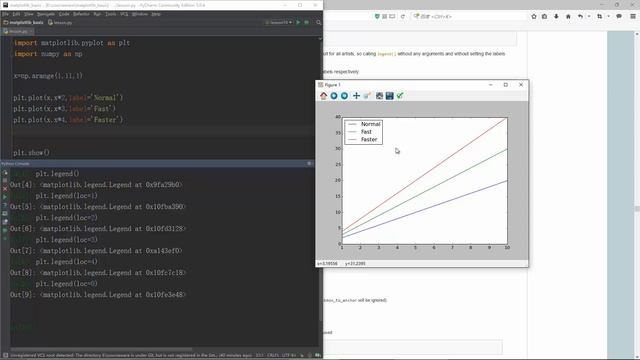Click the status bar tool-window toggle icon

(x=5, y=356)
